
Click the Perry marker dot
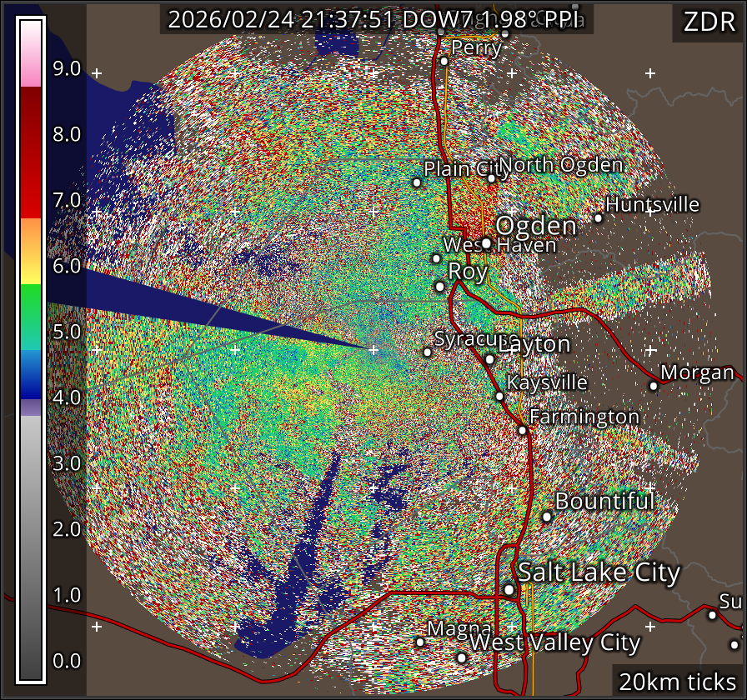pyautogui.click(x=444, y=61)
